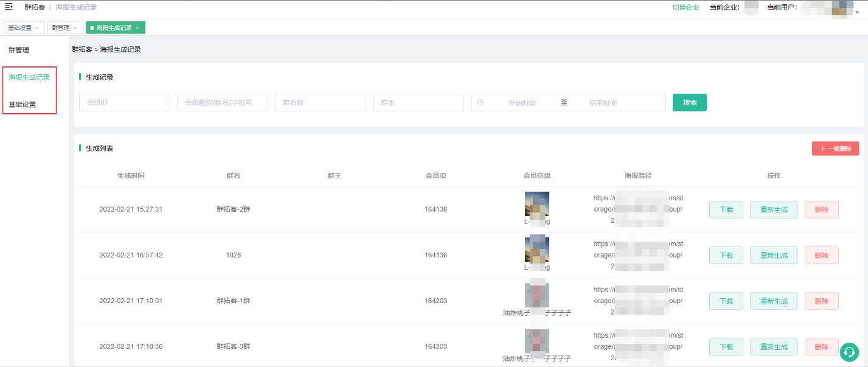Open 群管理 in the left sidebar

pos(19,50)
